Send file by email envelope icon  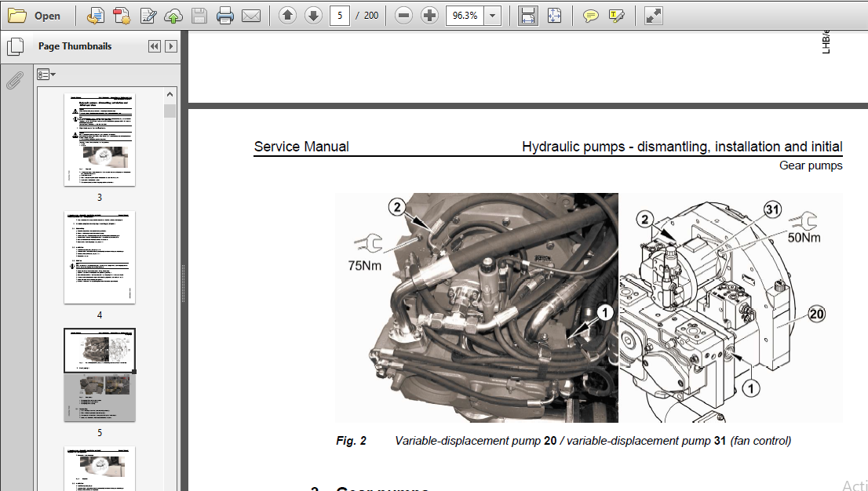(251, 16)
